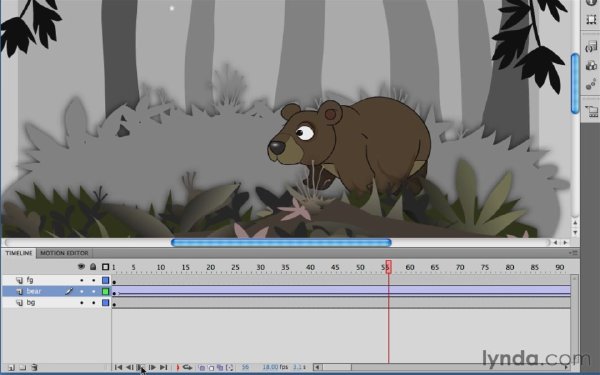The height and width of the screenshot is (375, 600).
Task: Lock all layers with padlock header
Action: click(x=93, y=267)
